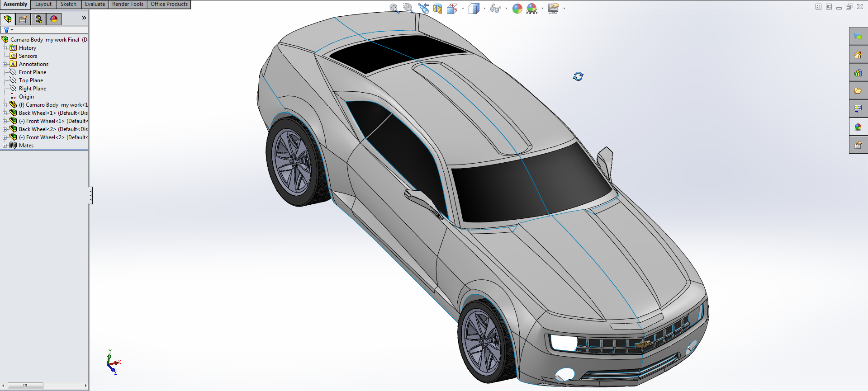This screenshot has width=868, height=391.
Task: Open SolidWorks Resources task pane icon
Action: pos(858,55)
